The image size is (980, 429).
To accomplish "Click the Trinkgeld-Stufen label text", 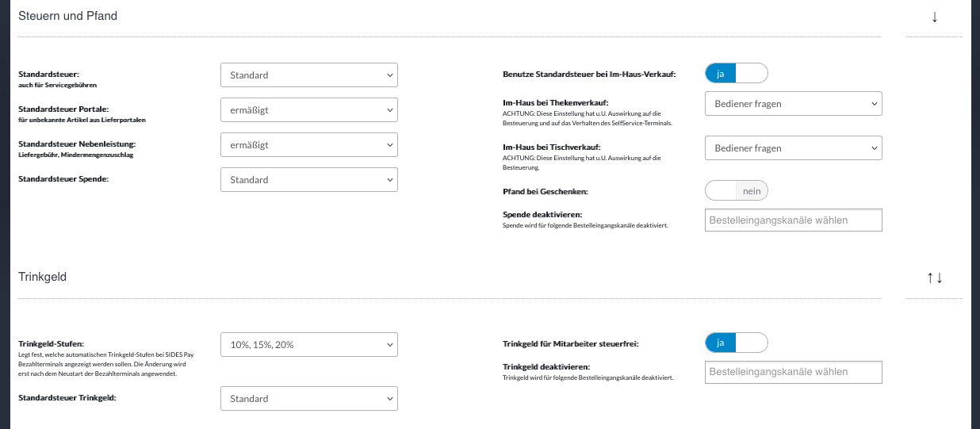I will point(51,343).
